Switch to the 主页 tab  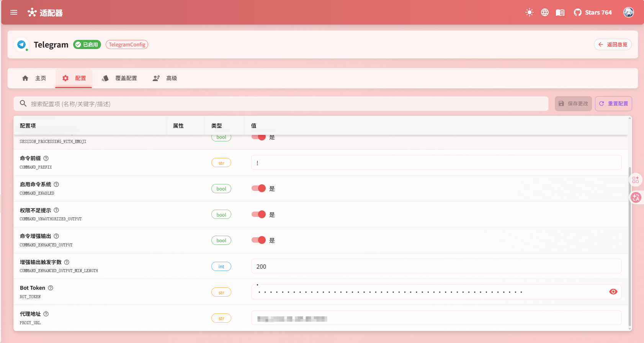point(34,78)
